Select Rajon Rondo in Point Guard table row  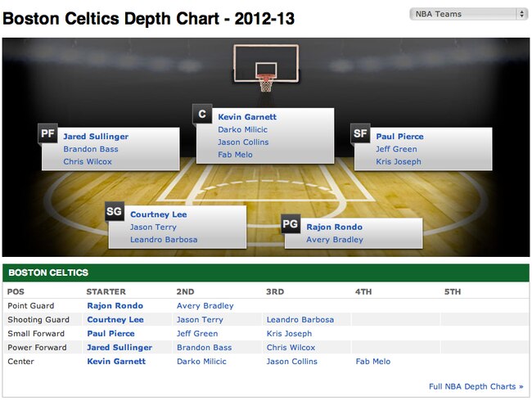(115, 306)
